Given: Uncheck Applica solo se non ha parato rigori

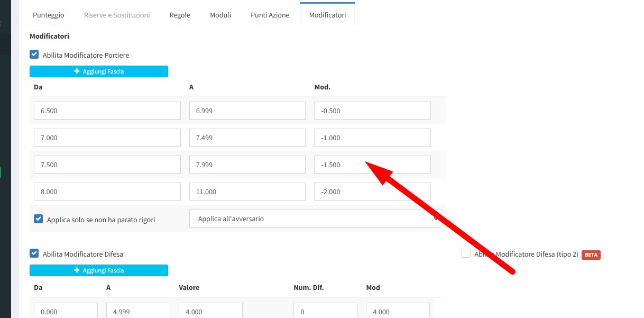Looking at the screenshot, I should pyautogui.click(x=39, y=219).
